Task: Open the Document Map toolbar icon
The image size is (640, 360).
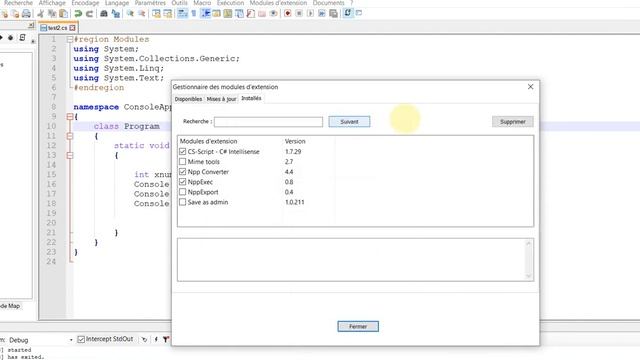Action: click(x=228, y=13)
